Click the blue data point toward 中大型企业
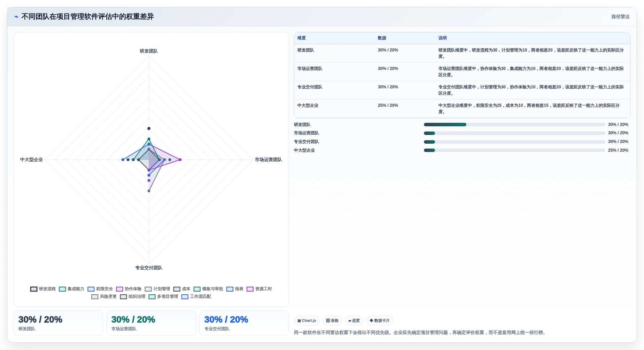 [123, 160]
